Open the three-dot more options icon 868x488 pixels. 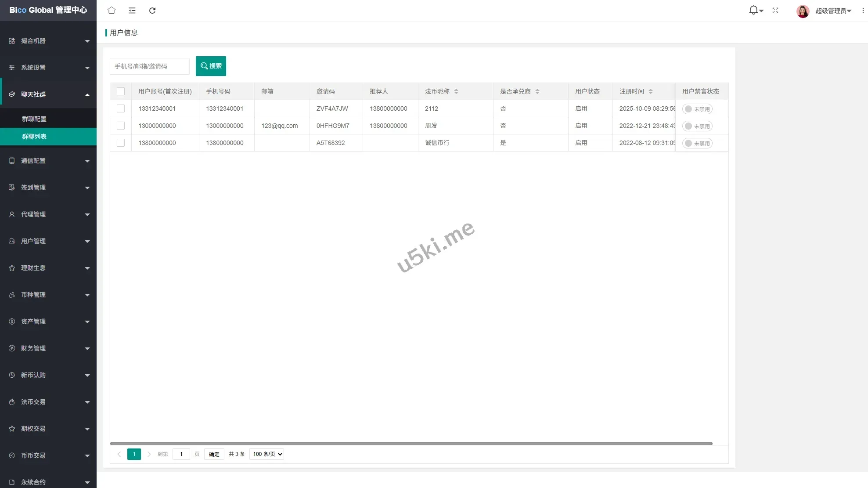coord(863,11)
